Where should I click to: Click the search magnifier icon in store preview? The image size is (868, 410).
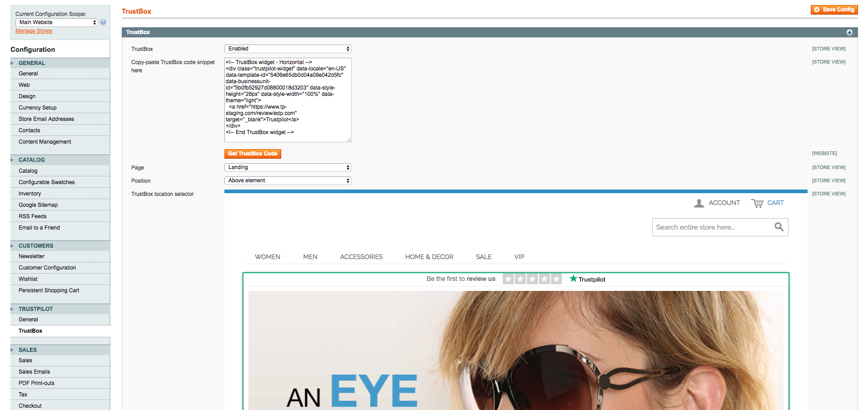tap(779, 227)
